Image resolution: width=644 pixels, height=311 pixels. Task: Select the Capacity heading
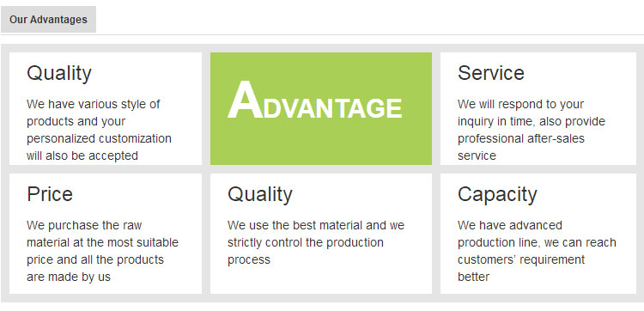pyautogui.click(x=497, y=194)
